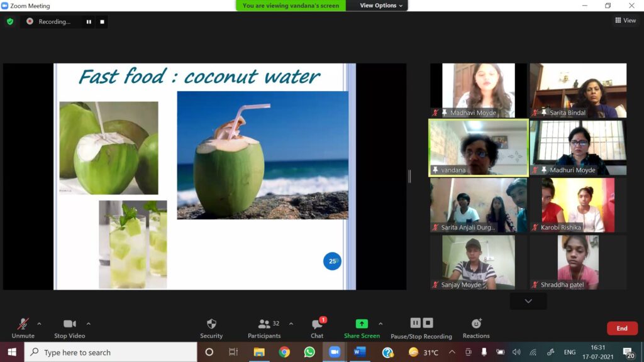
Task: Show hidden system tray icons
Action: coord(452,352)
